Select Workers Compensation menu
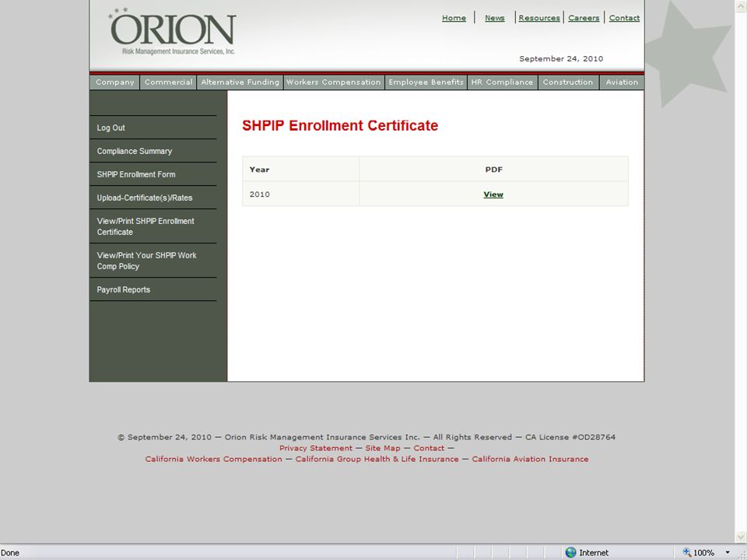Image resolution: width=747 pixels, height=560 pixels. [x=334, y=82]
